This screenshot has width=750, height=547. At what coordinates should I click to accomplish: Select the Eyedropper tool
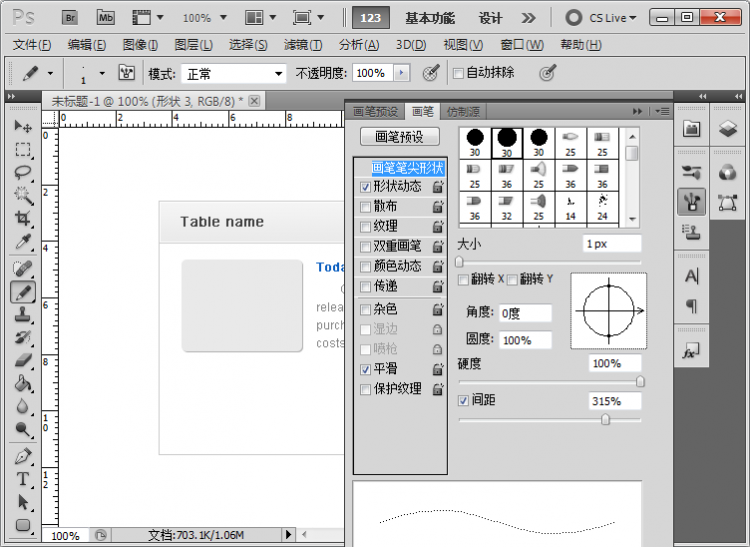22,241
